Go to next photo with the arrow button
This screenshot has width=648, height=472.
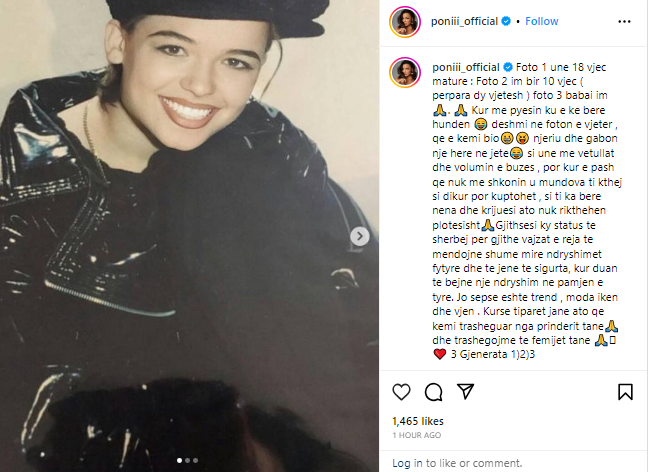[x=360, y=236]
